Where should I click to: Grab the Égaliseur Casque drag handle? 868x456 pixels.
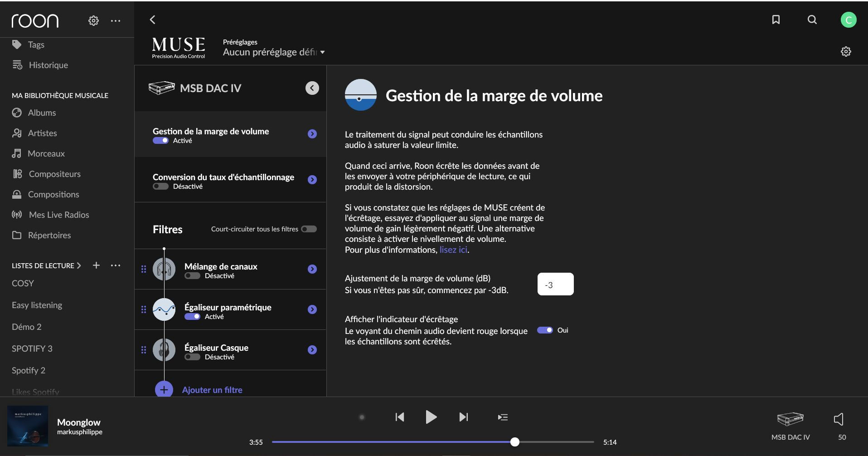[x=144, y=350]
